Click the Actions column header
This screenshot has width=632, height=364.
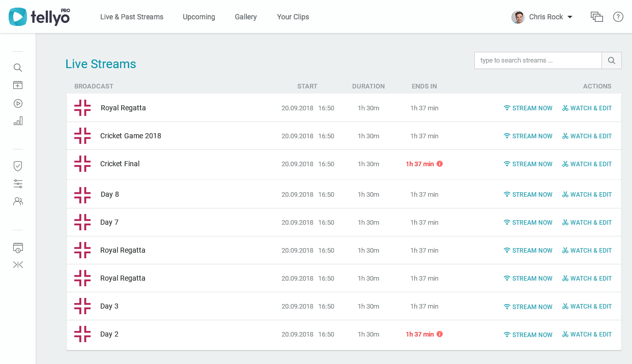click(597, 86)
